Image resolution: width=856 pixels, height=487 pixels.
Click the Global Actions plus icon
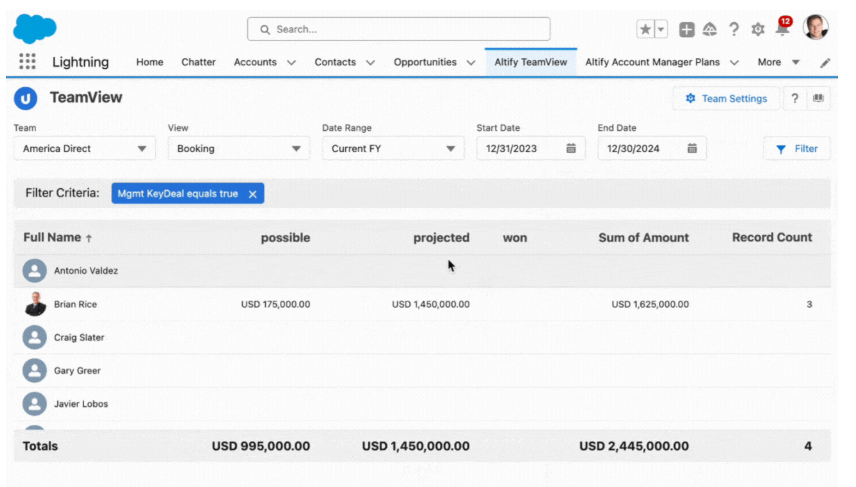[x=686, y=29]
